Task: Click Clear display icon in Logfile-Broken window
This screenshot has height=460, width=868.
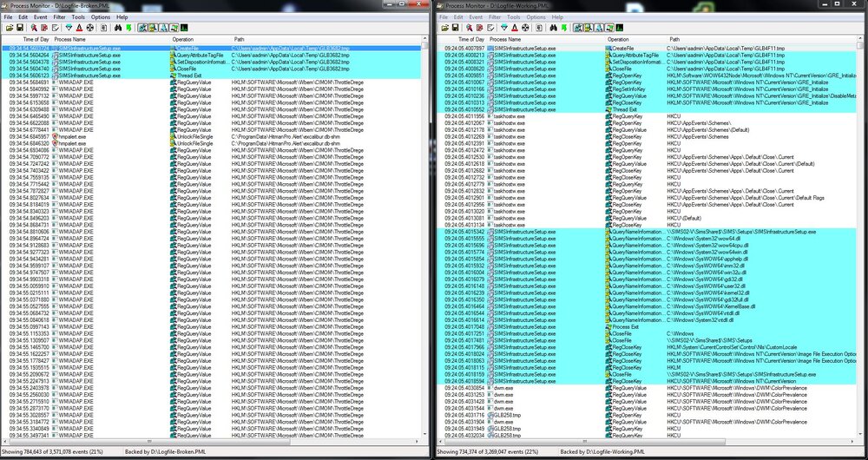Action: click(x=56, y=28)
